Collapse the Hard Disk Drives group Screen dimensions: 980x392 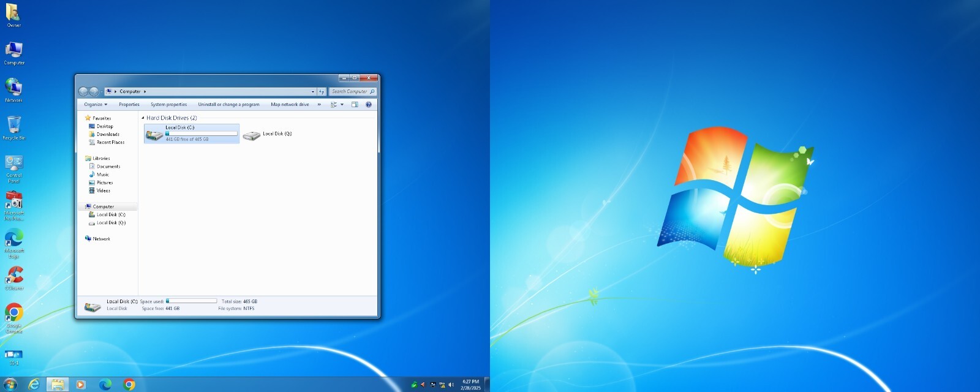pyautogui.click(x=143, y=118)
